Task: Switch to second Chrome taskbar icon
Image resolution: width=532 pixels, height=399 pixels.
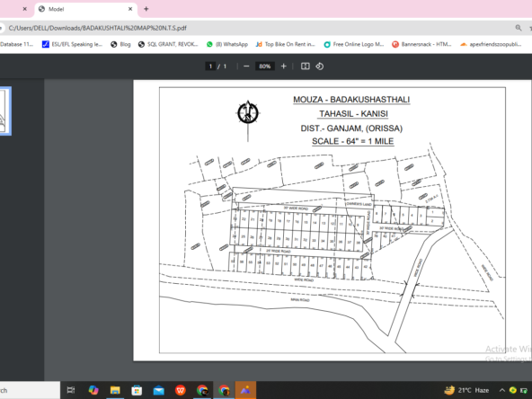Action: (224, 390)
